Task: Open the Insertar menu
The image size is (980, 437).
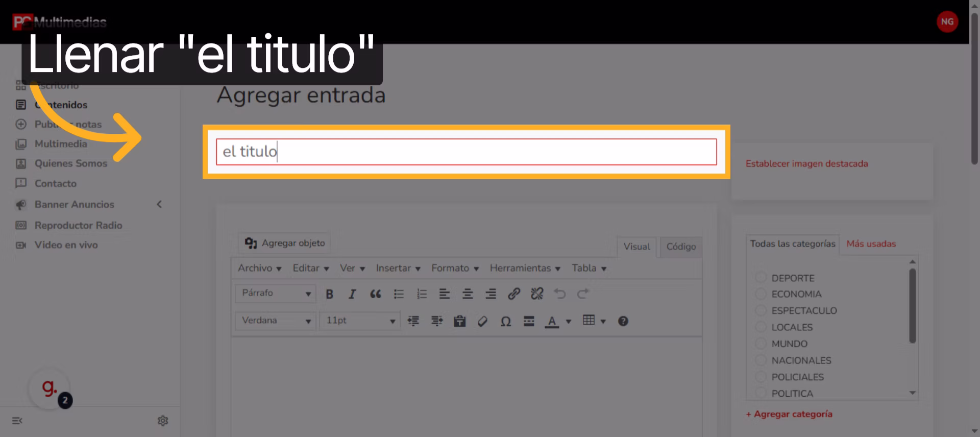Action: (398, 269)
